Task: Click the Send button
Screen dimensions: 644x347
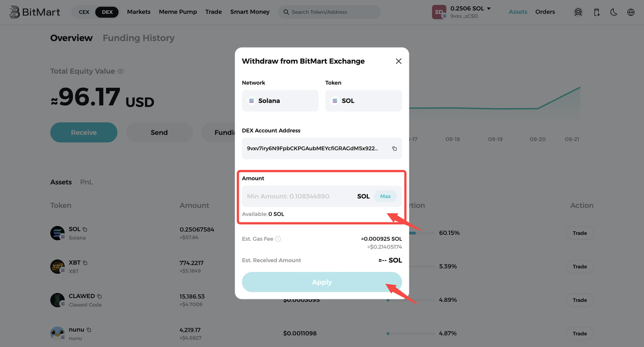Action: (159, 132)
